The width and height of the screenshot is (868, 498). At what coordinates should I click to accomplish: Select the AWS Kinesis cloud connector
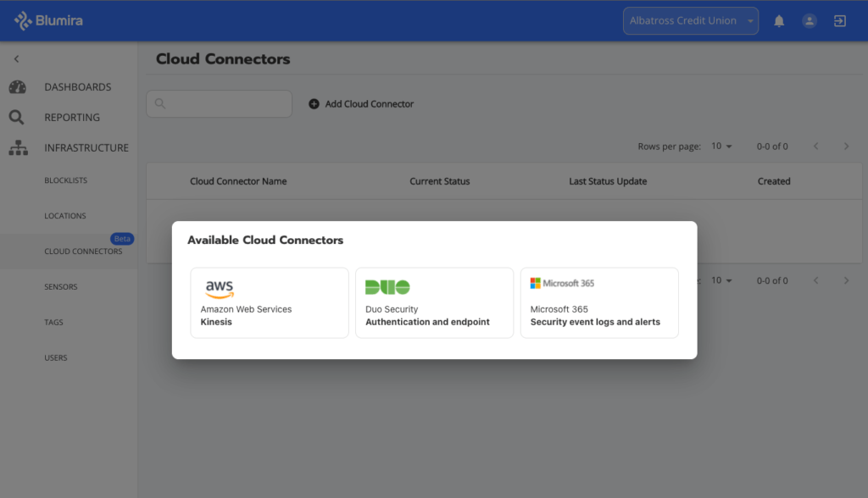(270, 302)
